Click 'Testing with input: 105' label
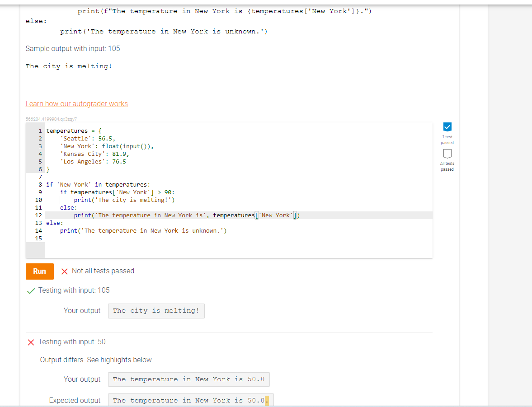This screenshot has height=407, width=532. point(74,290)
